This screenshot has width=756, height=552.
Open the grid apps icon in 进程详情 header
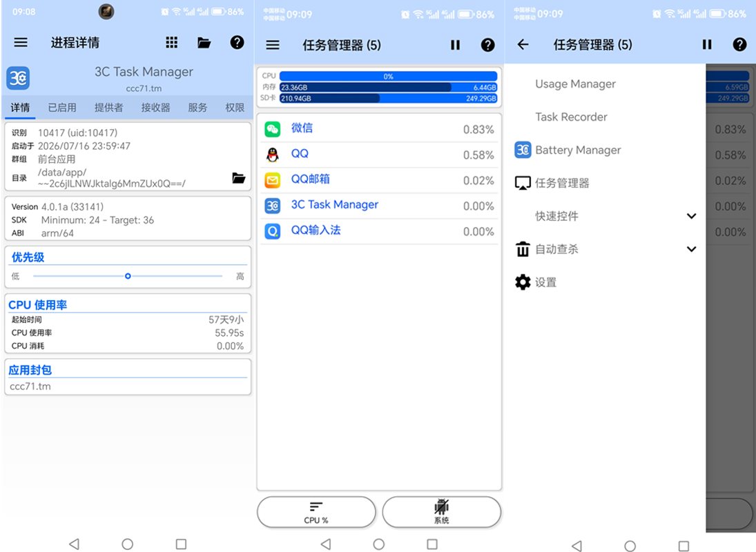click(x=172, y=42)
